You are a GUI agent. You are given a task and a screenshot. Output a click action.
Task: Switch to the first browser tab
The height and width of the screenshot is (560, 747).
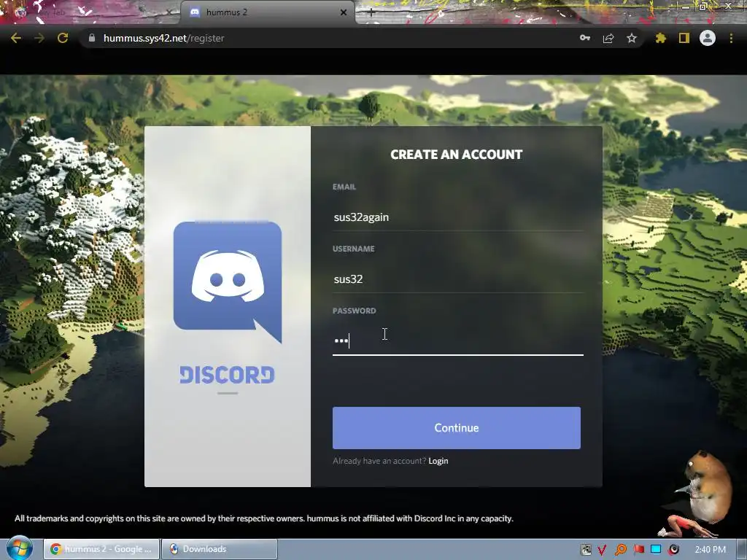(x=90, y=12)
